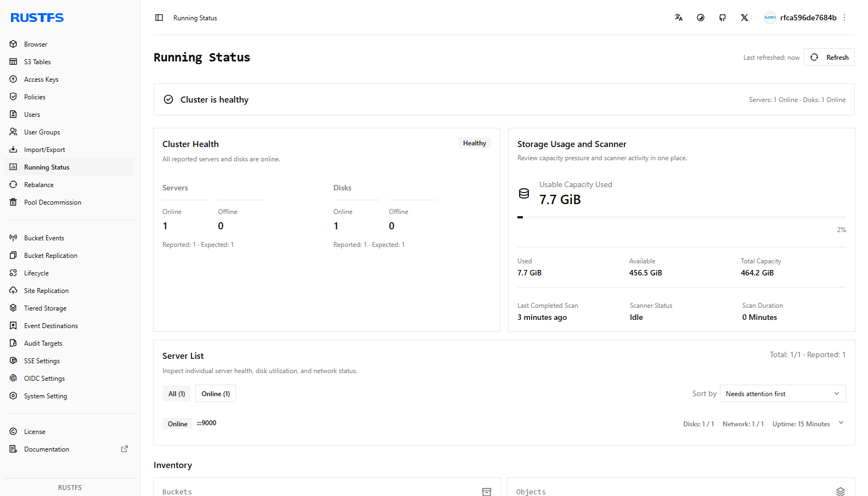868x496 pixels.
Task: Click the Browser sidebar icon
Action: click(x=13, y=44)
